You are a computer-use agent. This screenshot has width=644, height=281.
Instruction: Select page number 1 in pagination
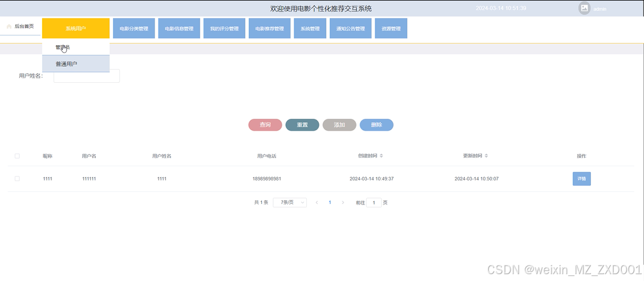click(330, 202)
